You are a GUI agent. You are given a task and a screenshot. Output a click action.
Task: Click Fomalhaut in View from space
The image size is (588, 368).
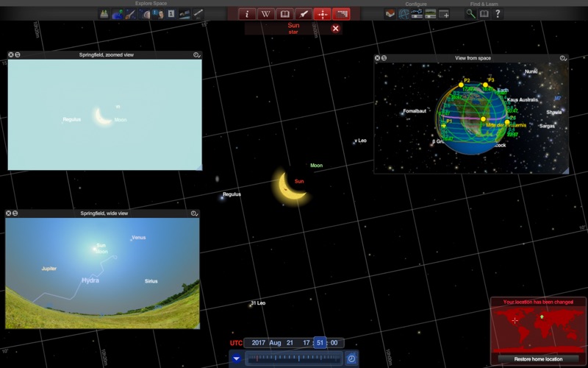(415, 111)
